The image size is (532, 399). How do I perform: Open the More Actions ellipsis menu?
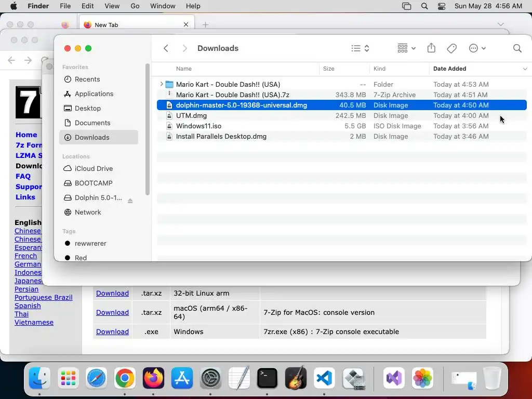477,48
